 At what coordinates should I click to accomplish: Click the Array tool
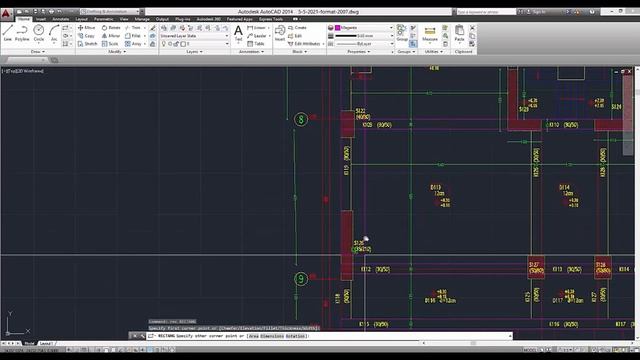133,44
